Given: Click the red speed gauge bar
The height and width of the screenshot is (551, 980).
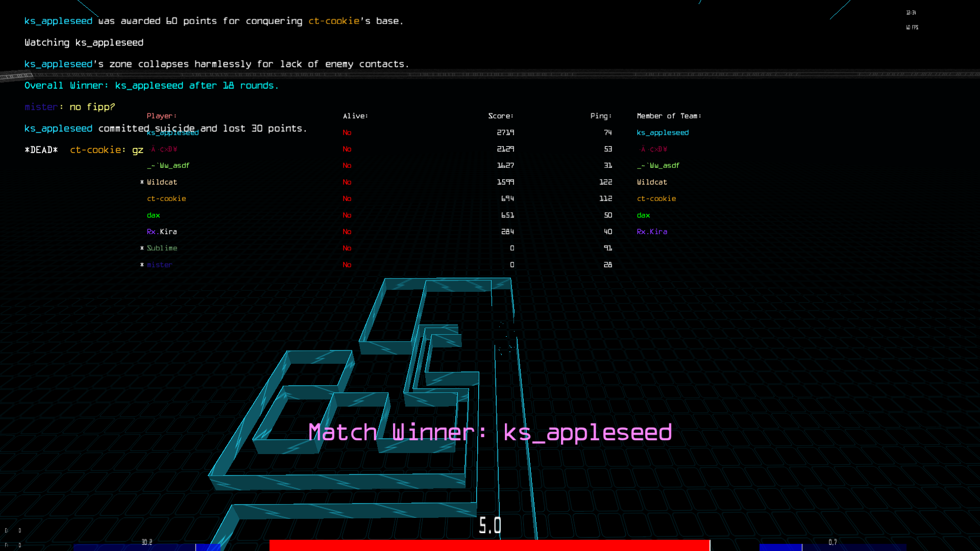Looking at the screenshot, I should coord(489,545).
